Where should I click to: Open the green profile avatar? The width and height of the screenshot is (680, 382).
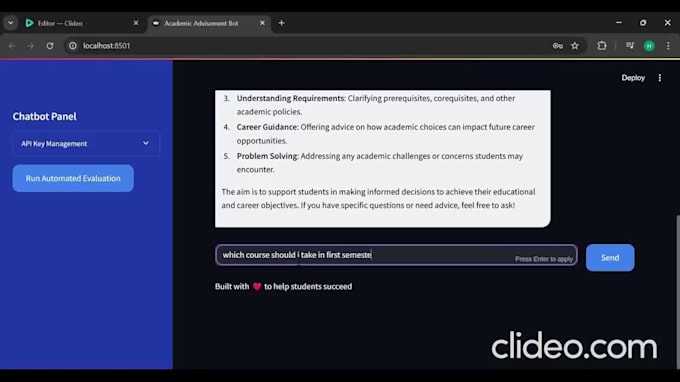click(x=649, y=46)
